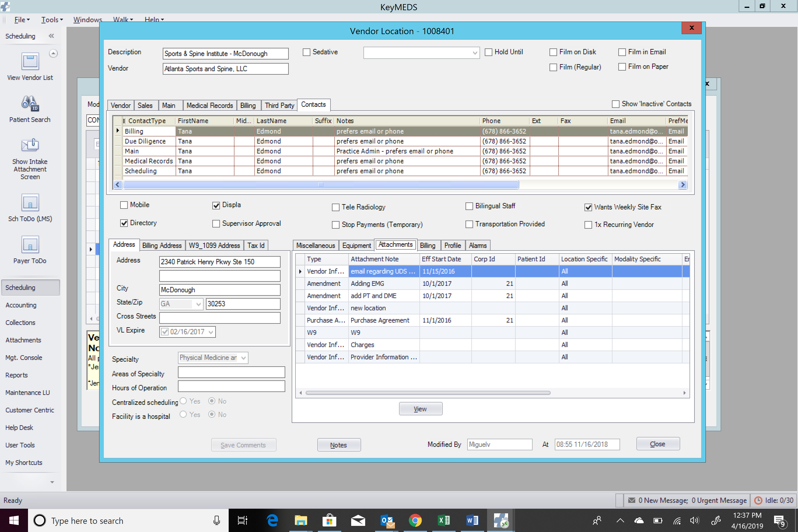
Task: Switch to the Medical Records tab
Action: pos(210,104)
